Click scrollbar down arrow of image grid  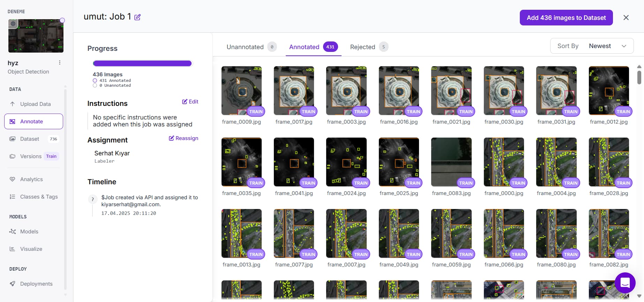pyautogui.click(x=639, y=296)
